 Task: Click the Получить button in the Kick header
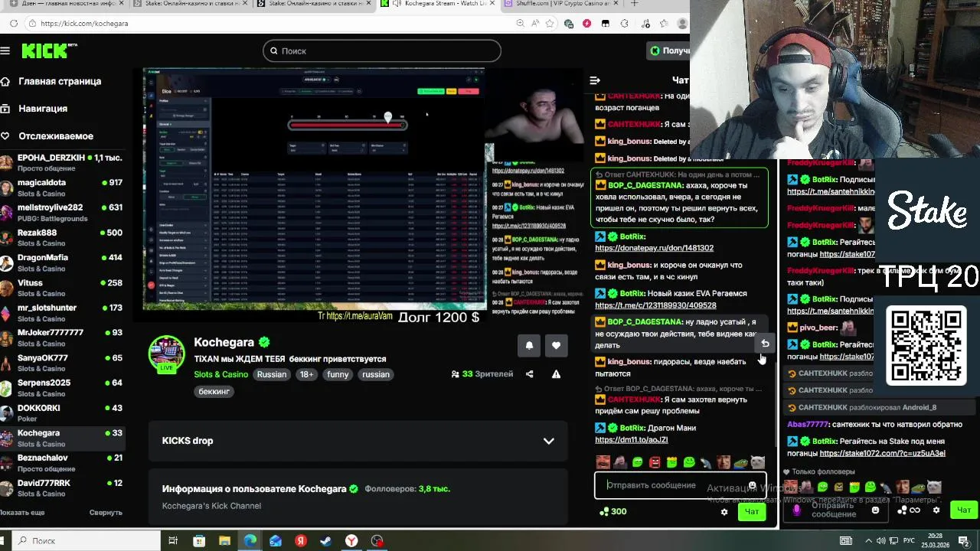tap(668, 51)
